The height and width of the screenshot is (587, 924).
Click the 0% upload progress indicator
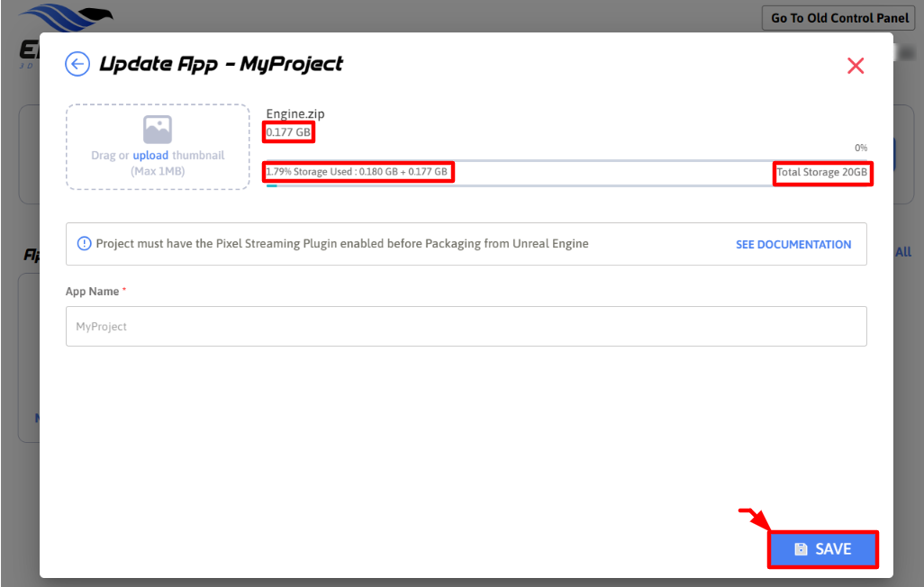(860, 148)
